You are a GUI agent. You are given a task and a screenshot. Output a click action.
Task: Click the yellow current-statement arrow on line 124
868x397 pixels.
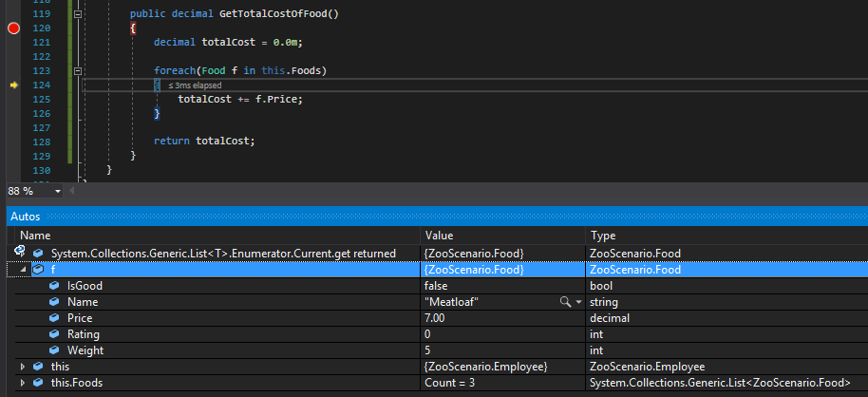[x=13, y=85]
